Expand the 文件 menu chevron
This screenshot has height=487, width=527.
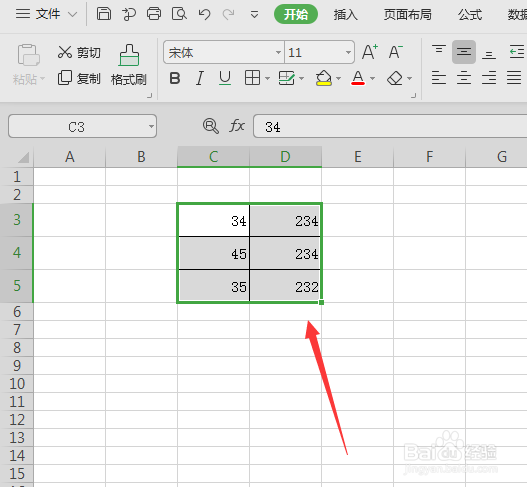click(x=72, y=14)
